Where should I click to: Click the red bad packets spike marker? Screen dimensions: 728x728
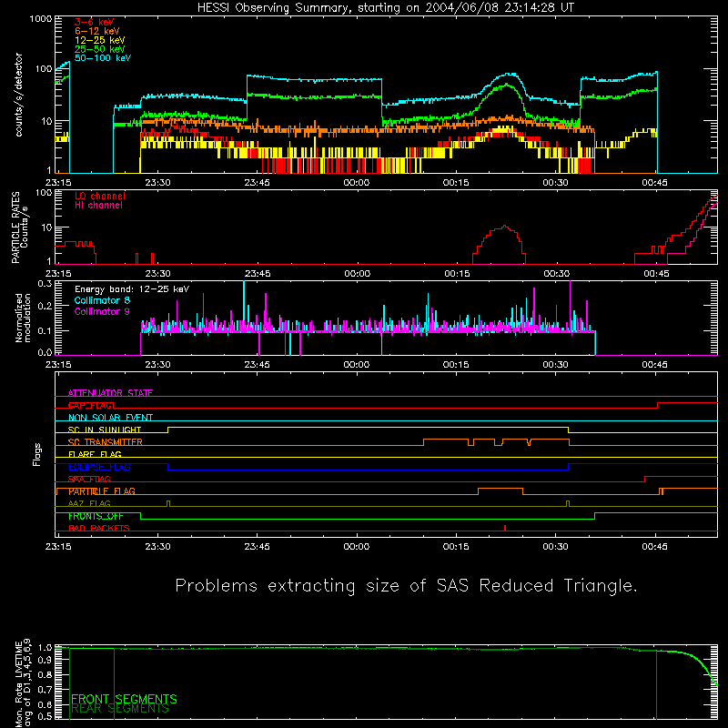pyautogui.click(x=505, y=528)
